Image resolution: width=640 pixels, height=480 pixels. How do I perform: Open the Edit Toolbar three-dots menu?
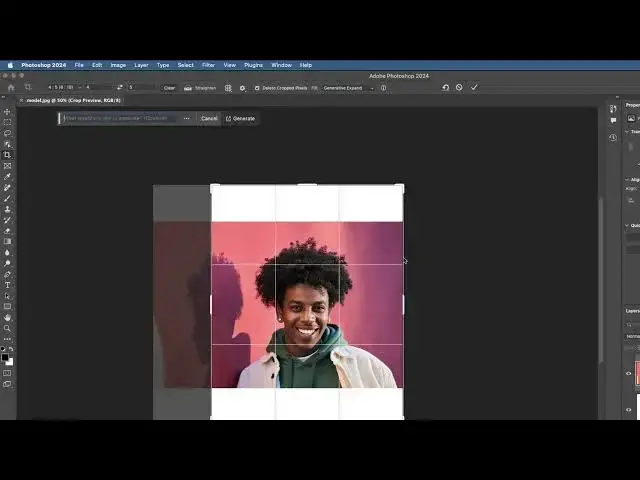(x=7, y=339)
